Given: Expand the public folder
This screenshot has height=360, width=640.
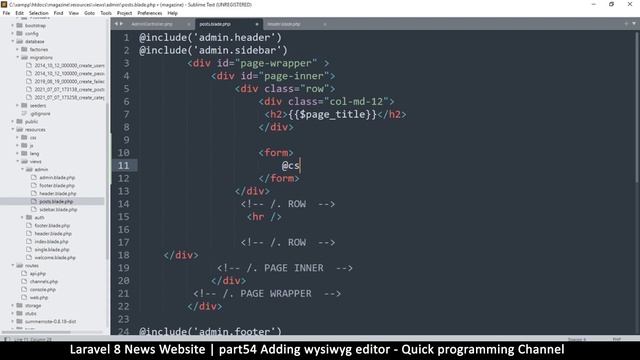Looking at the screenshot, I should [13, 121].
